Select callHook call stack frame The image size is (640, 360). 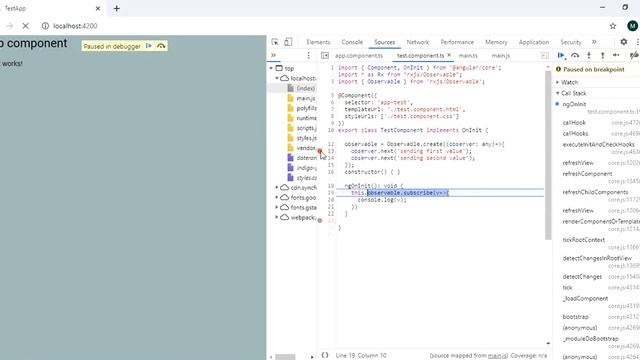[574, 122]
